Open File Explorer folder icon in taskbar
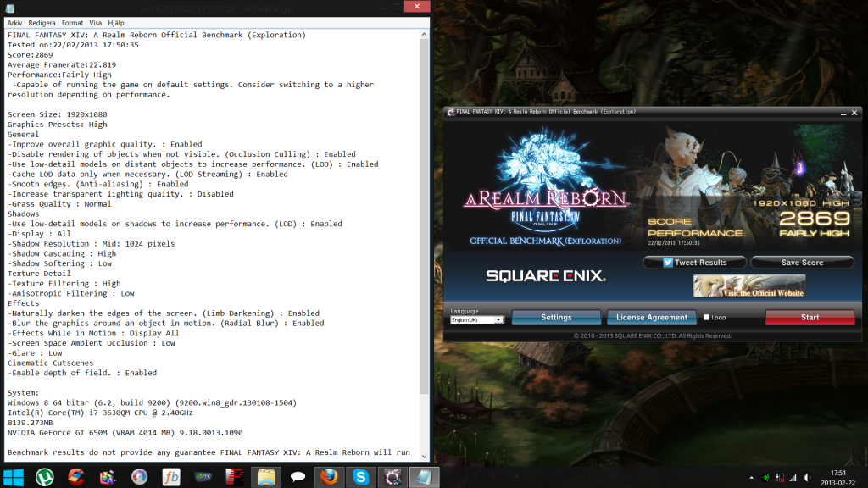This screenshot has width=868, height=488. pos(266,477)
